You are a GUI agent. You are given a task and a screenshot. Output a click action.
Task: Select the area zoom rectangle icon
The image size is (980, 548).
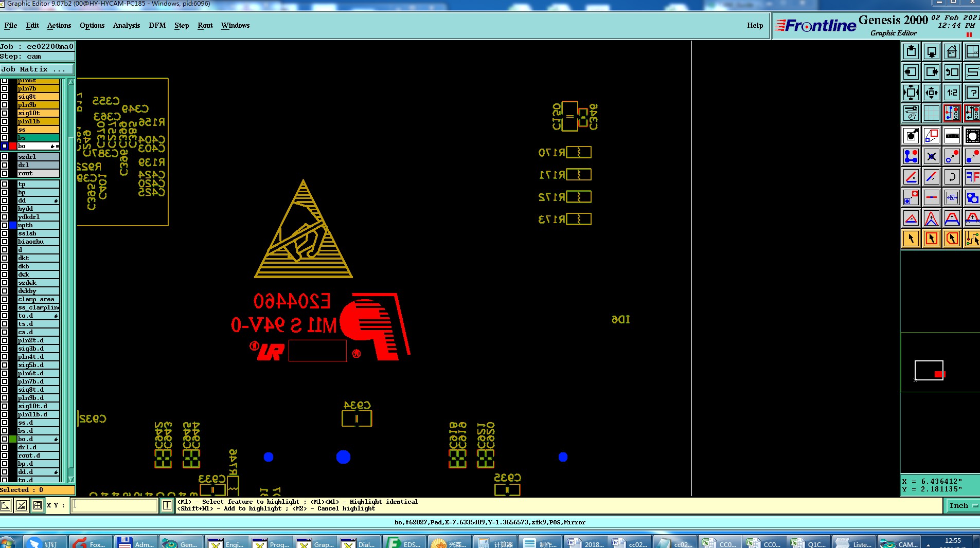[x=932, y=136]
